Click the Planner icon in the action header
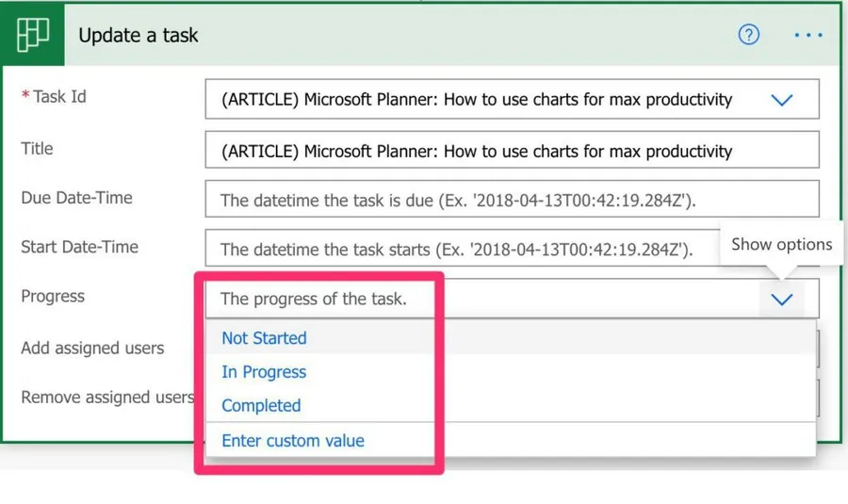The height and width of the screenshot is (504, 848). [x=32, y=35]
